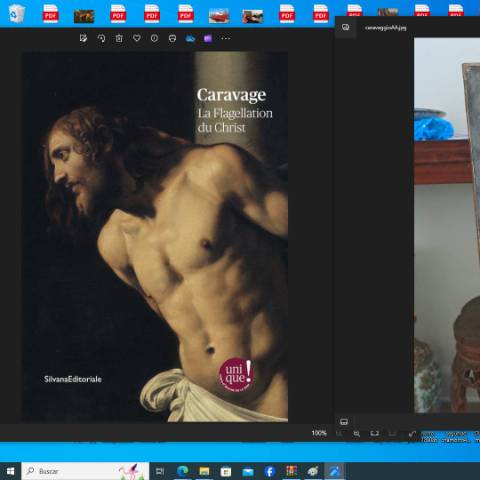Open the purple app icon in Photos toolbar

(x=208, y=39)
